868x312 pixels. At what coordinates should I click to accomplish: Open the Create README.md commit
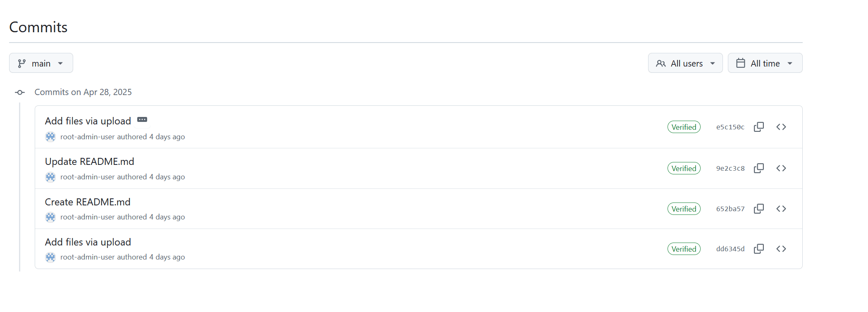coord(88,202)
